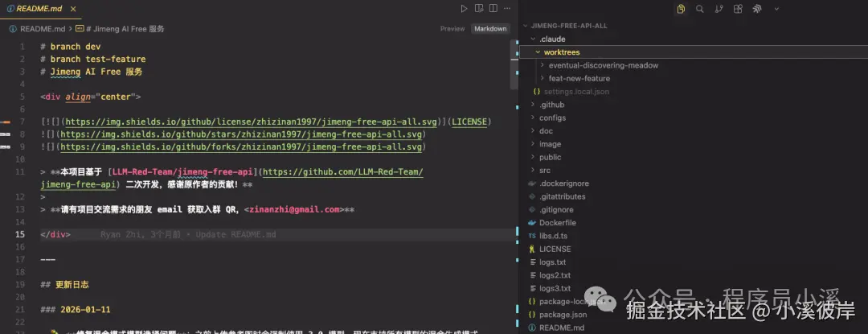Click line number 15 in the gutter

[x=20, y=235]
